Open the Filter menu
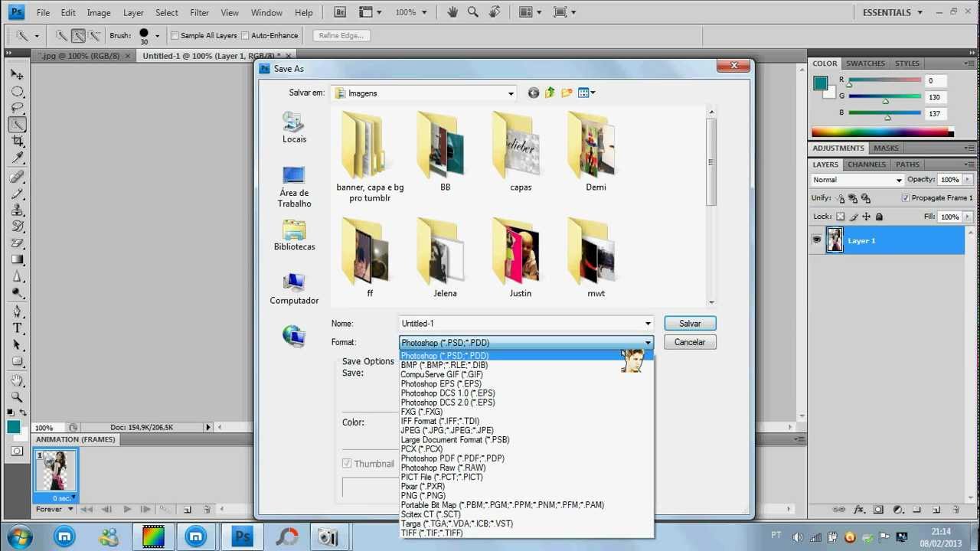980x551 pixels. (x=199, y=12)
